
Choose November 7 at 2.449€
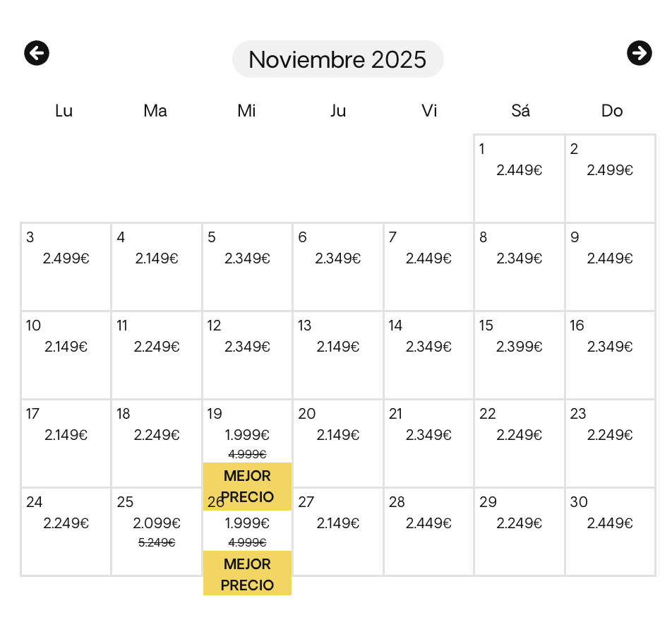[428, 267]
